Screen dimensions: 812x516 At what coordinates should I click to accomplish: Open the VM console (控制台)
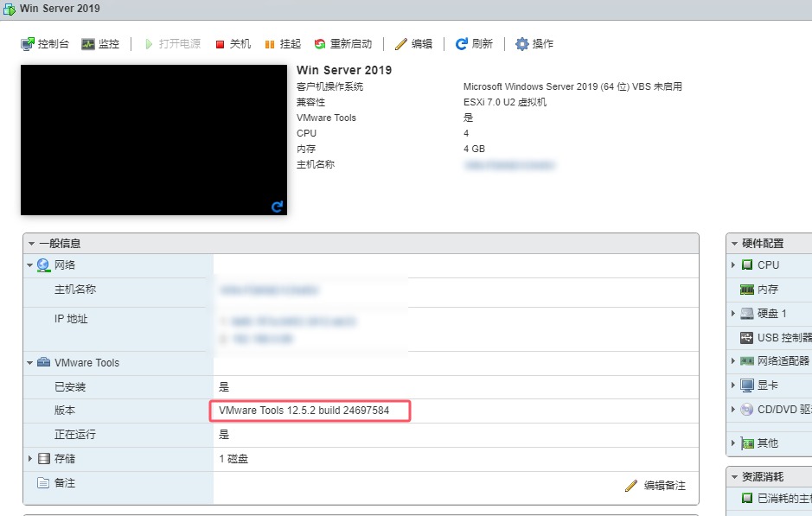click(45, 44)
